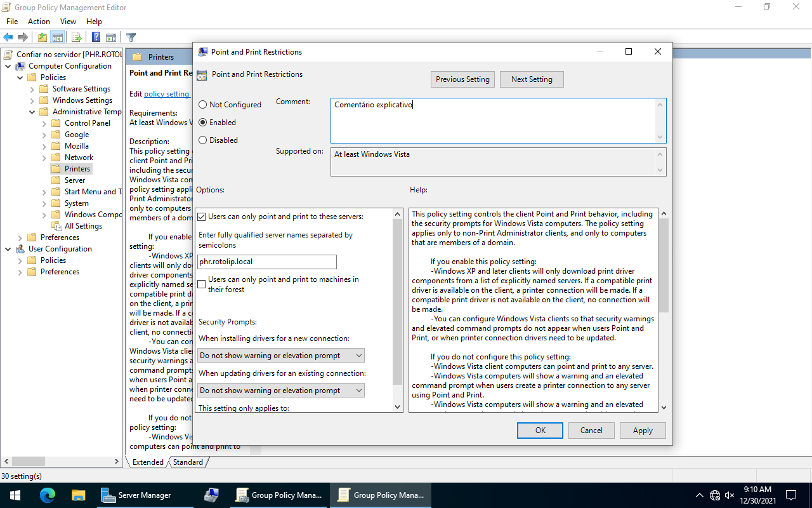Uncheck 'Users can only point and print to these servers'
This screenshot has width=812, height=508.
(202, 217)
